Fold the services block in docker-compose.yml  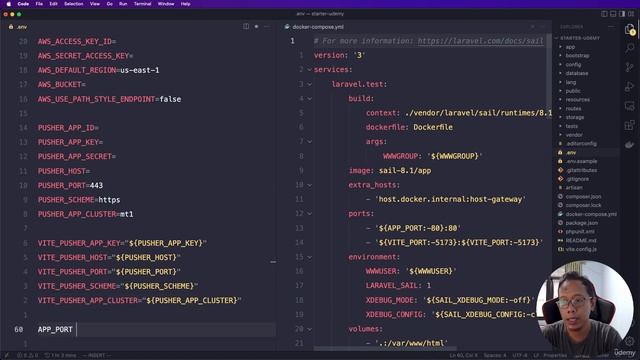(309, 70)
